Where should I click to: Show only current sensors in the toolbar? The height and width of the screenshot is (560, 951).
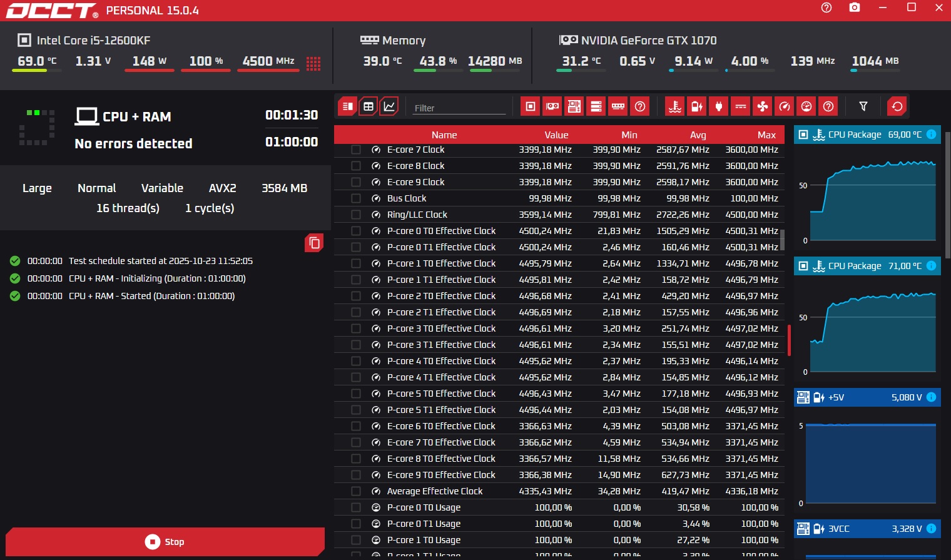click(741, 106)
